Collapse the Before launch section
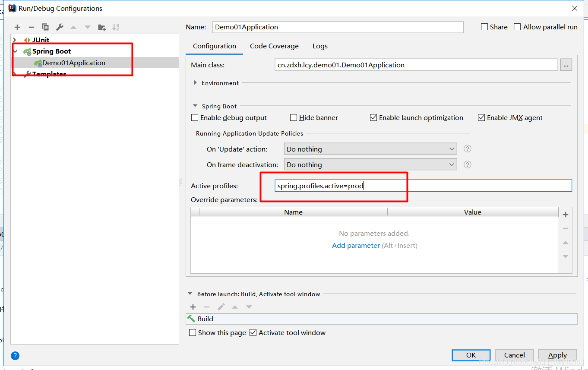 point(190,294)
